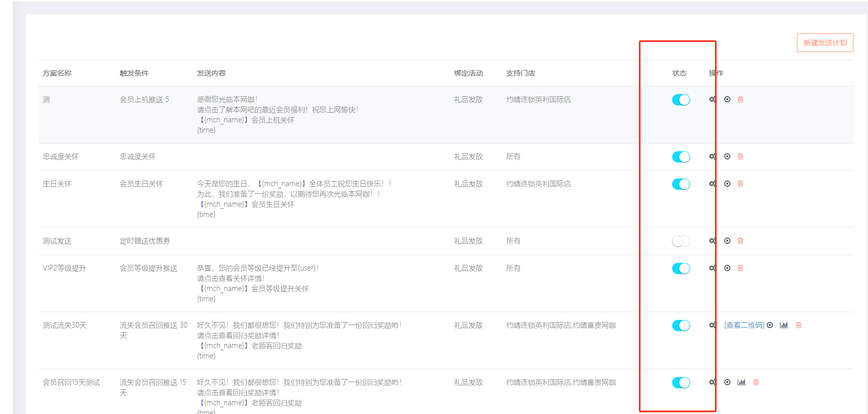Click trigger condition 会员上机推送 5
868x414 pixels.
144,99
